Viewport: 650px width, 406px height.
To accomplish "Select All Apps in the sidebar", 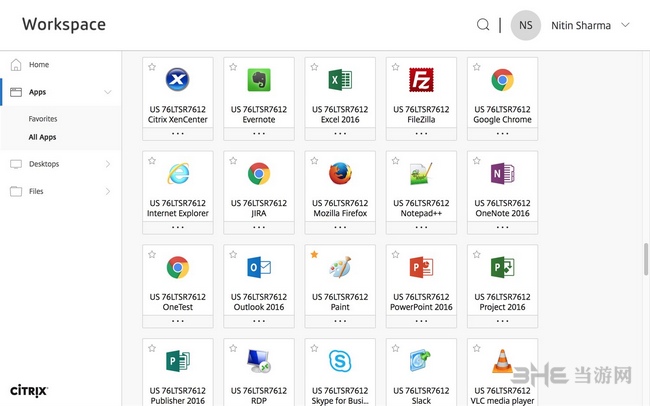I will [42, 137].
